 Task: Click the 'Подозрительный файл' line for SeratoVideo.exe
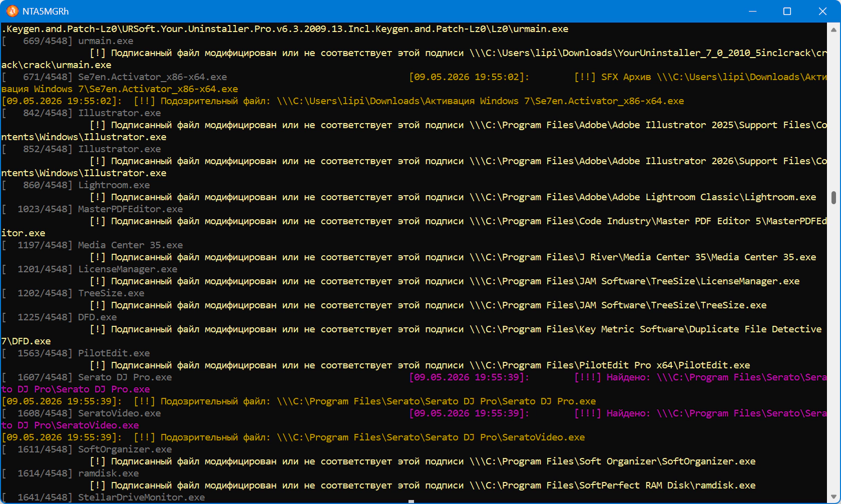[293, 437]
